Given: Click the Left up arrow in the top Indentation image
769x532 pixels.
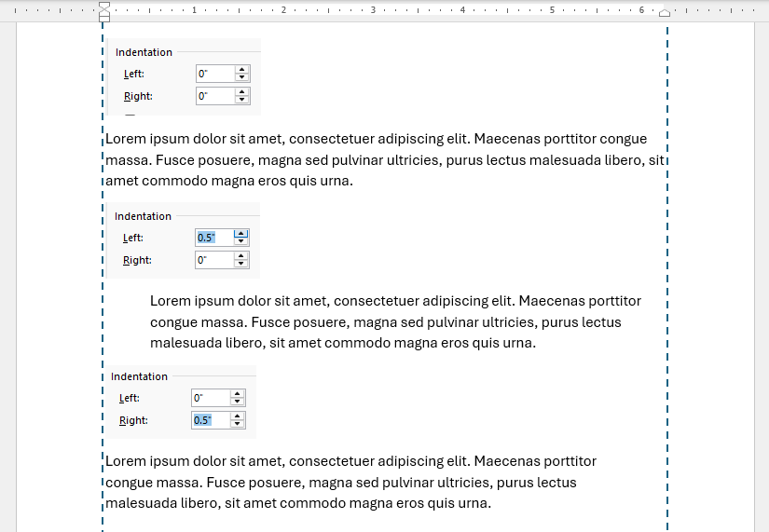Looking at the screenshot, I should (241, 70).
